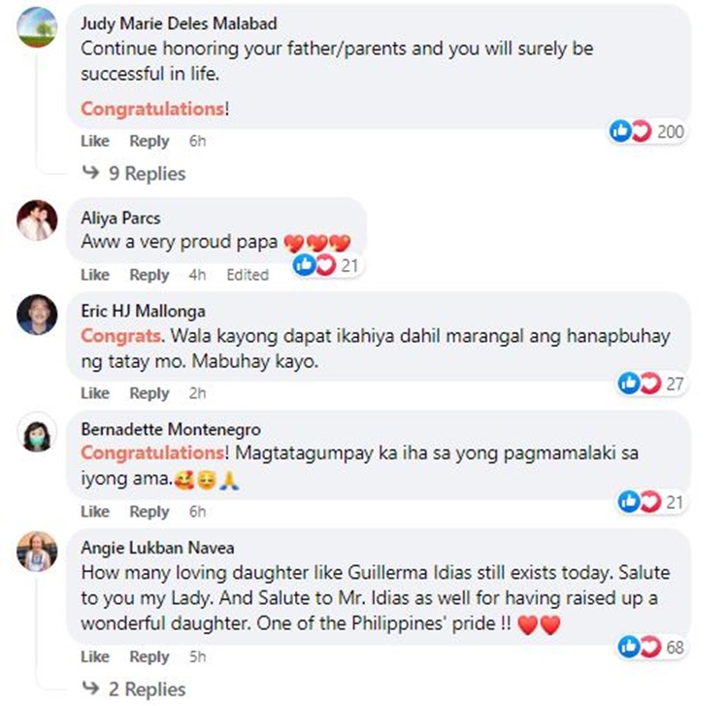728x706 pixels.
Task: Open reactions on Judy Marie's comment showing 200
Action: tap(646, 131)
